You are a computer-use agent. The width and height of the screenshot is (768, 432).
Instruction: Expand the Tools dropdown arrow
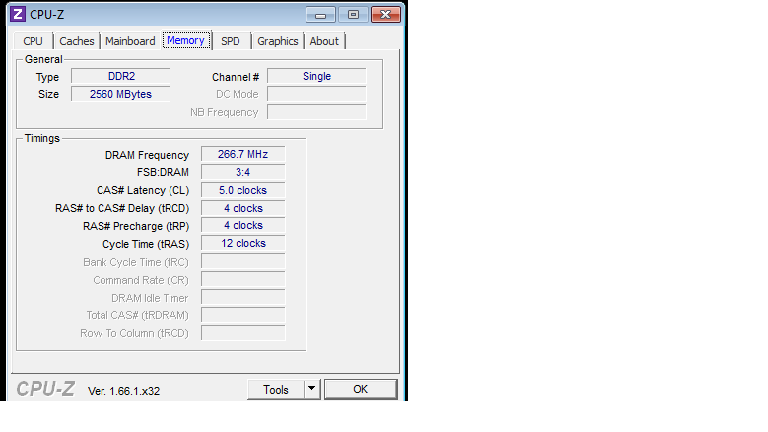[312, 390]
